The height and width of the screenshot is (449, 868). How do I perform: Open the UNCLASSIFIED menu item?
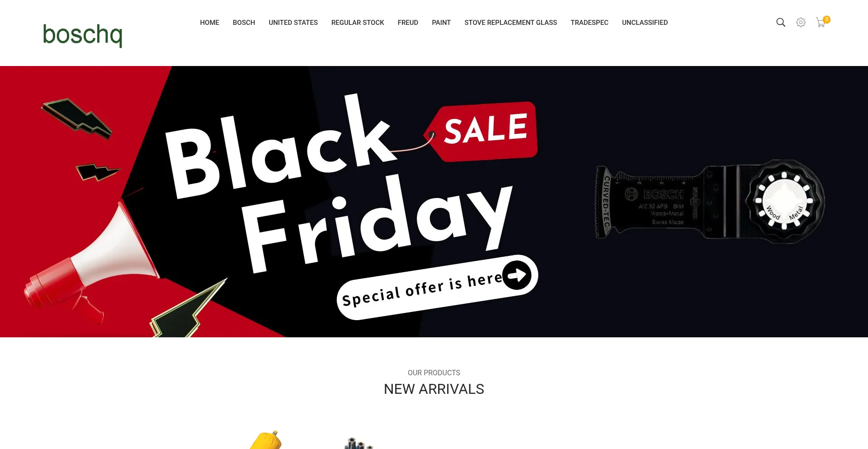pyautogui.click(x=645, y=23)
